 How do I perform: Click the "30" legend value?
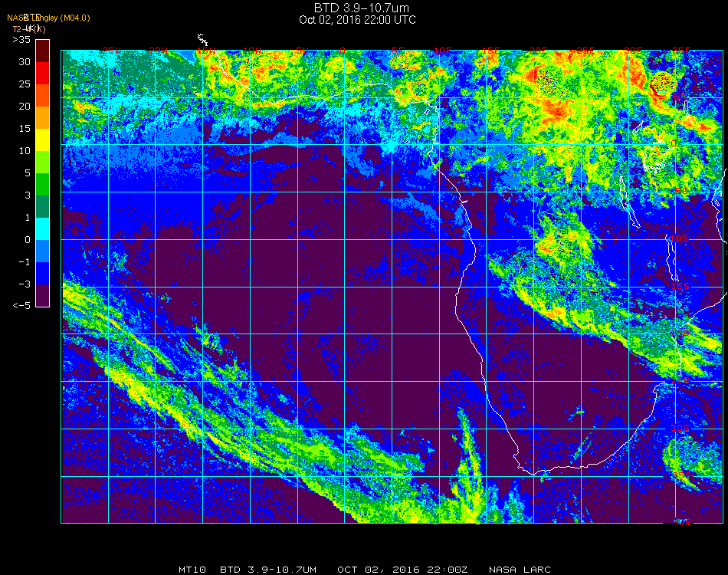point(25,62)
